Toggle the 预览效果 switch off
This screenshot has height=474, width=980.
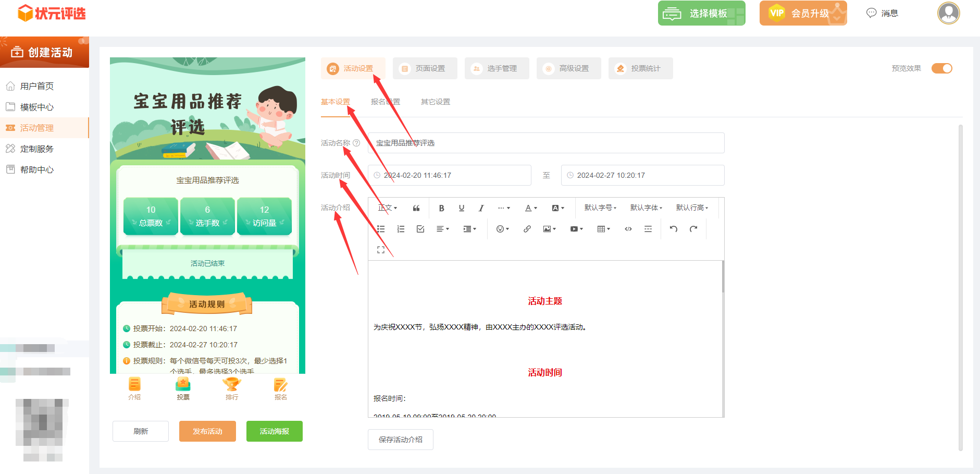(941, 68)
